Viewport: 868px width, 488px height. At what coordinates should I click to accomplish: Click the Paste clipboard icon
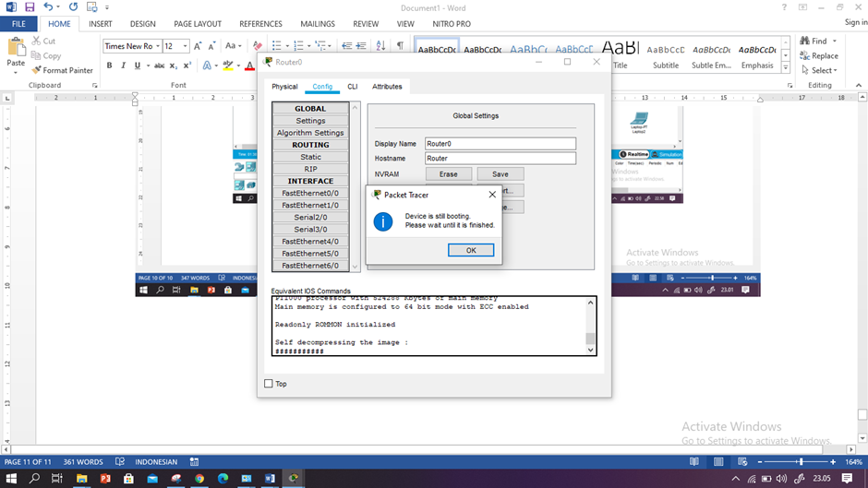pyautogui.click(x=16, y=48)
